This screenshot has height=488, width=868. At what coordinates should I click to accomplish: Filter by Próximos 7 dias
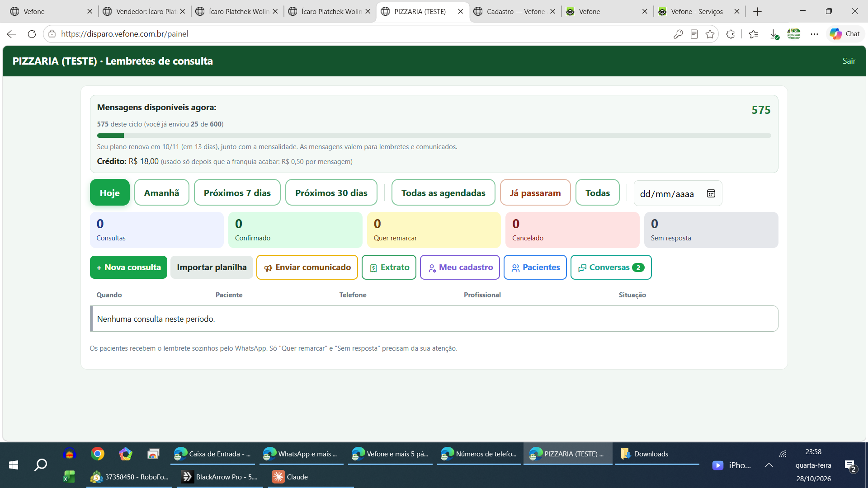237,192
